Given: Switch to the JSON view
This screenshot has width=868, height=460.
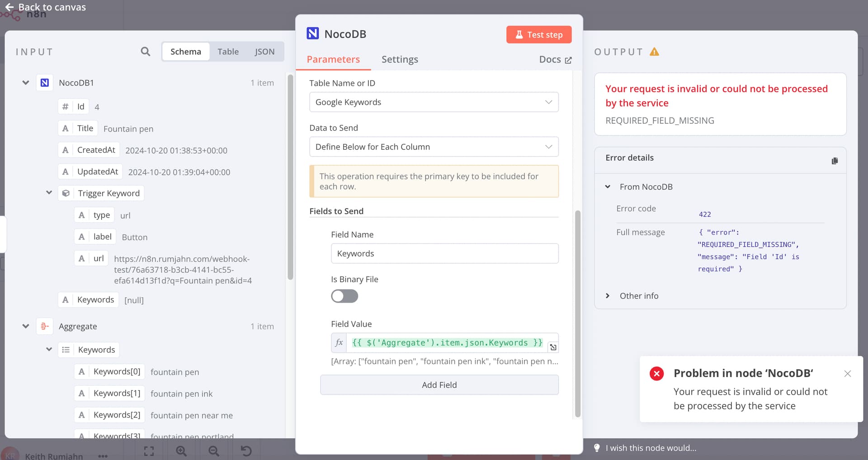Looking at the screenshot, I should point(264,52).
